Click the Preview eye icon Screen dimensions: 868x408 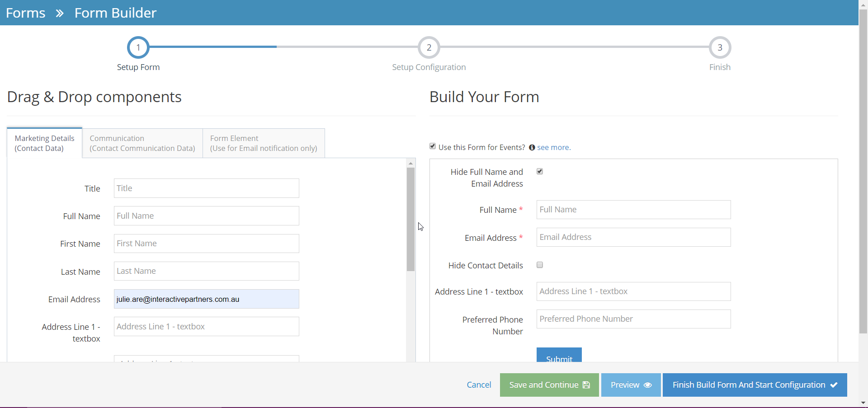(x=648, y=385)
